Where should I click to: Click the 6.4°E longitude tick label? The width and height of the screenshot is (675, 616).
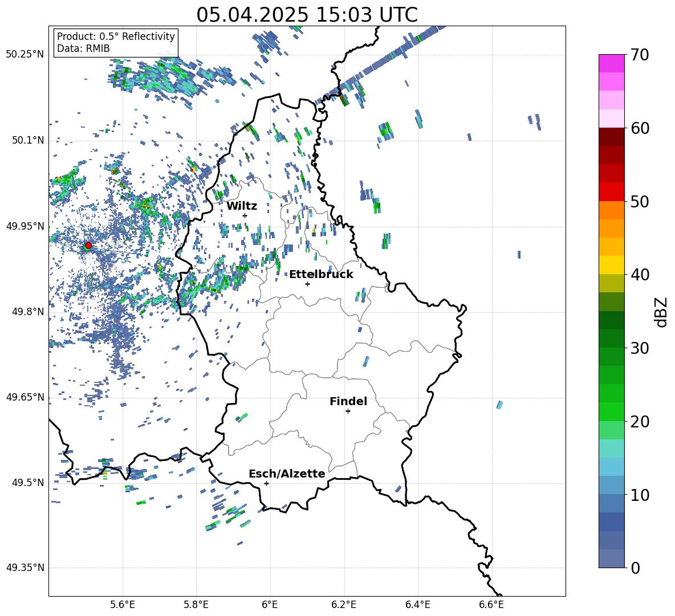click(x=418, y=605)
